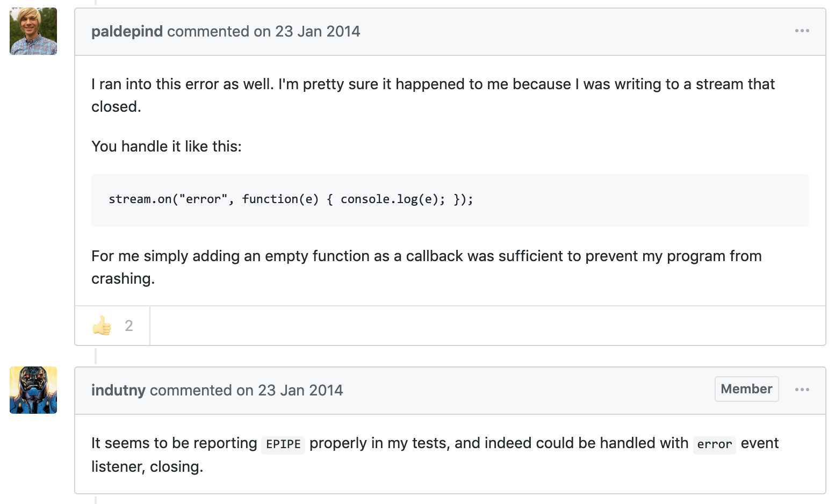
Task: Click the word 'commented' in paldepind's header
Action: point(208,32)
